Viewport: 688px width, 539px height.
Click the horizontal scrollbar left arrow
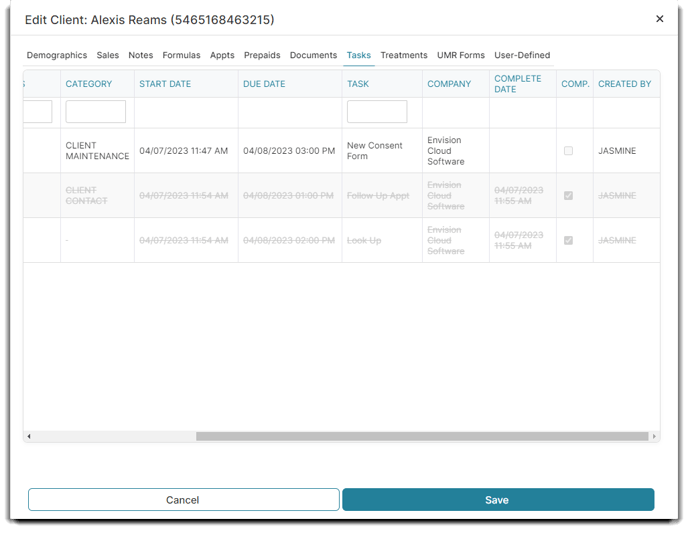coord(29,436)
